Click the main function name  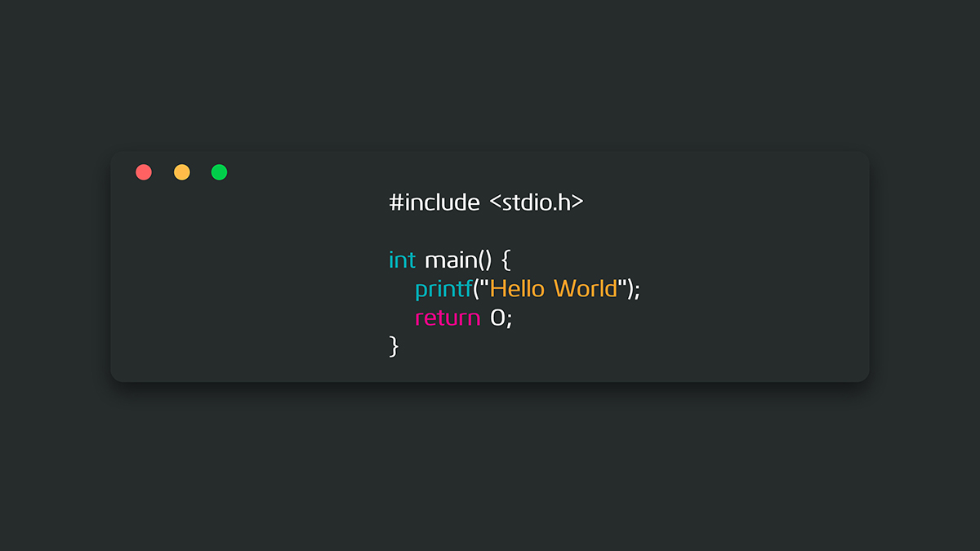450,260
